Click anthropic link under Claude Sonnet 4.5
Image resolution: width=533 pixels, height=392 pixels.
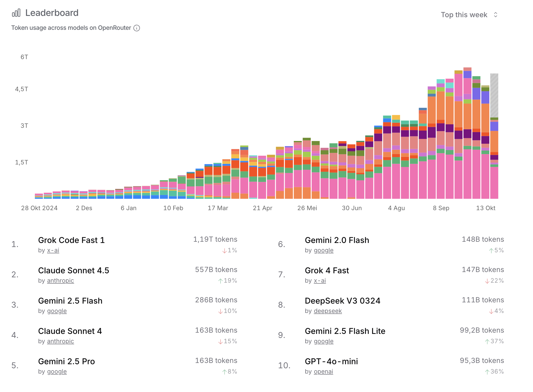[60, 281]
